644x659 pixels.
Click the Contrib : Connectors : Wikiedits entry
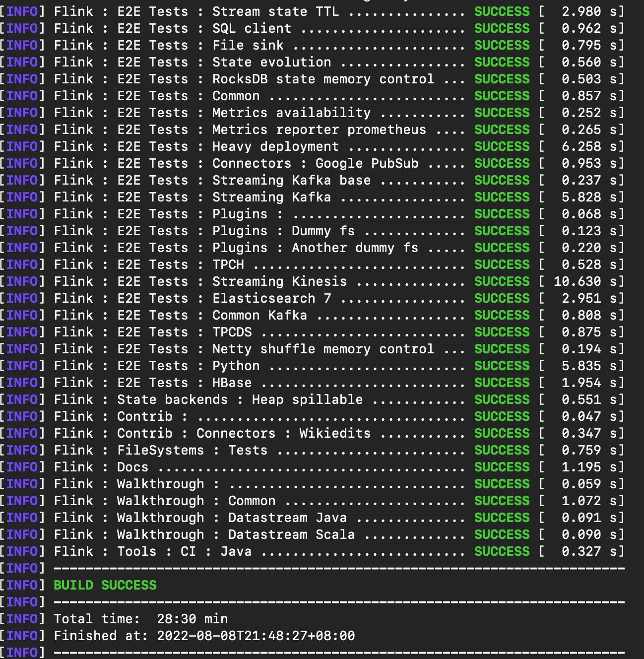(244, 433)
